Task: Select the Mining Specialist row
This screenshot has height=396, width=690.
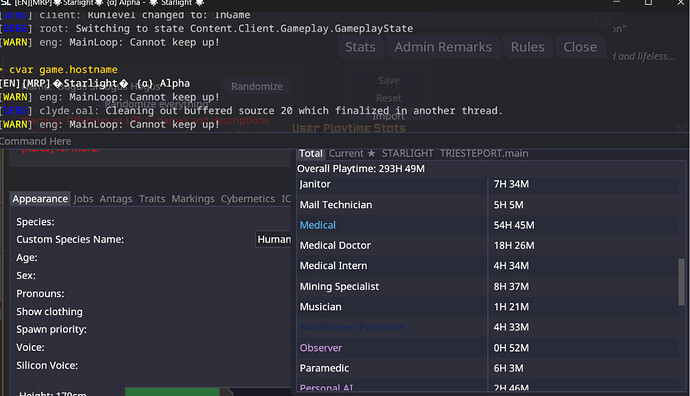Action: (x=488, y=286)
